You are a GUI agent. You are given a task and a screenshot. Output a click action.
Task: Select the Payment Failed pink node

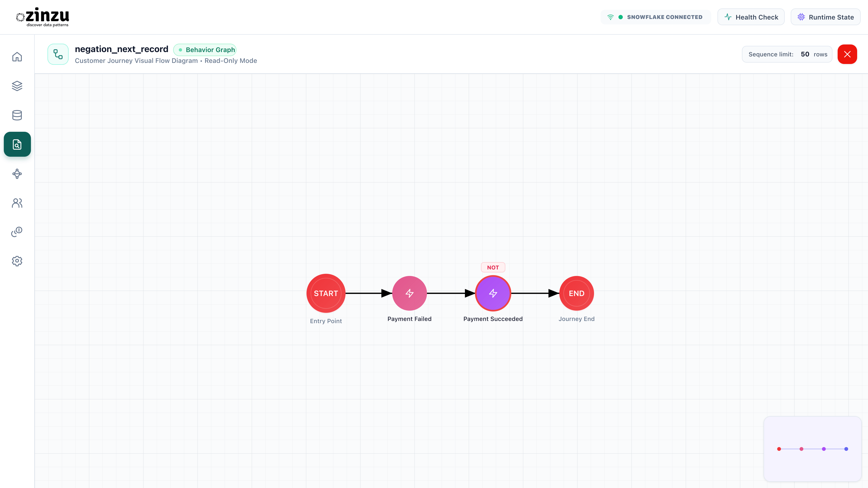point(409,293)
